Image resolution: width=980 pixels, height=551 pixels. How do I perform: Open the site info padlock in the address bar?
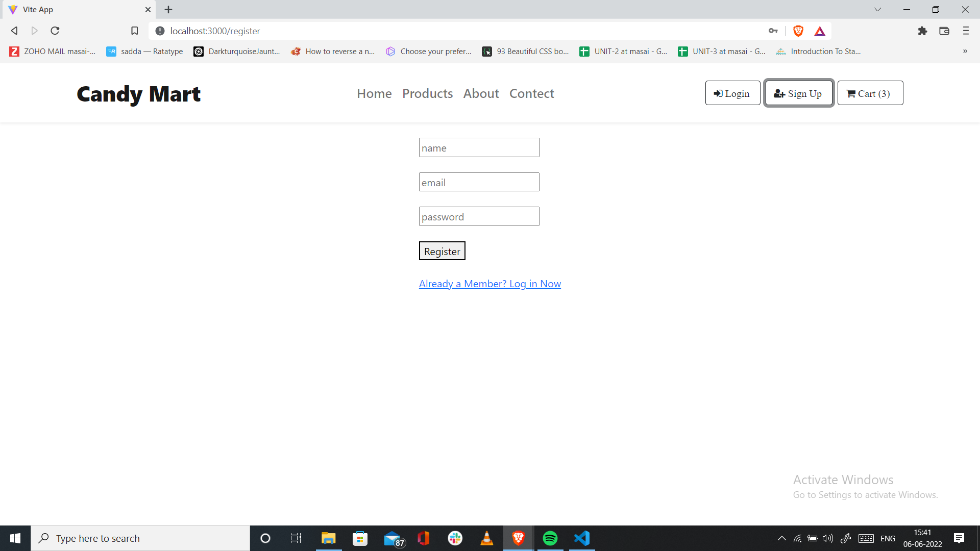[x=160, y=31]
